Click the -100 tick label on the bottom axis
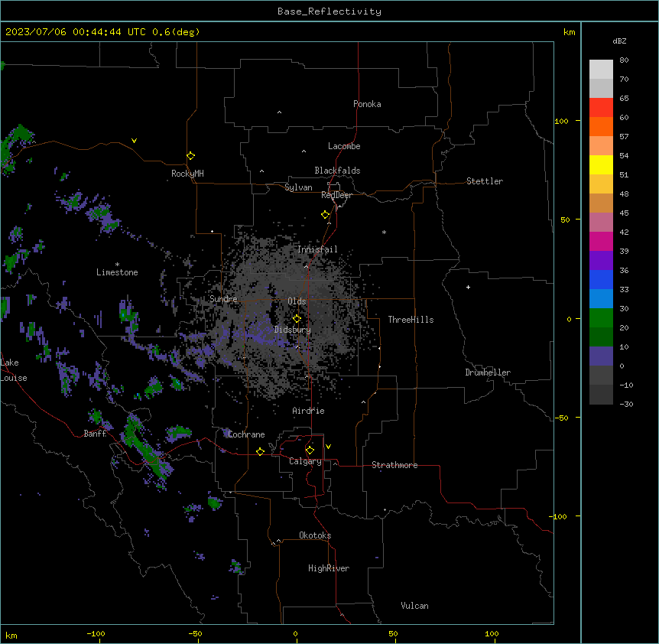Viewport: 659px width, 644px height. (96, 633)
